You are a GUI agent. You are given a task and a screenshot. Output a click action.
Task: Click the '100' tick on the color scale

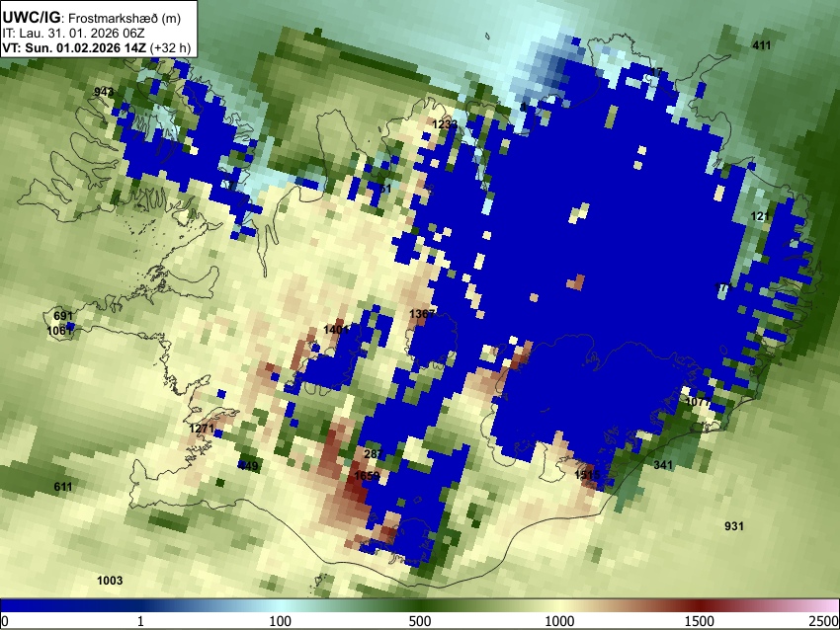[x=280, y=621]
